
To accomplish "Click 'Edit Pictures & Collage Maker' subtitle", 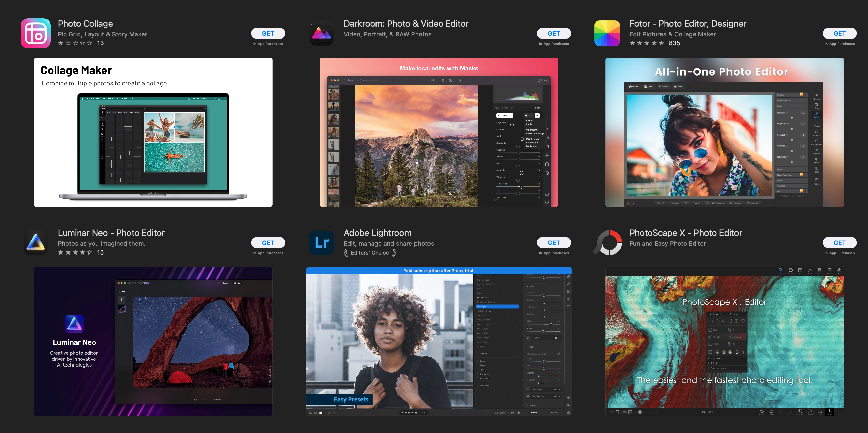I will [673, 34].
